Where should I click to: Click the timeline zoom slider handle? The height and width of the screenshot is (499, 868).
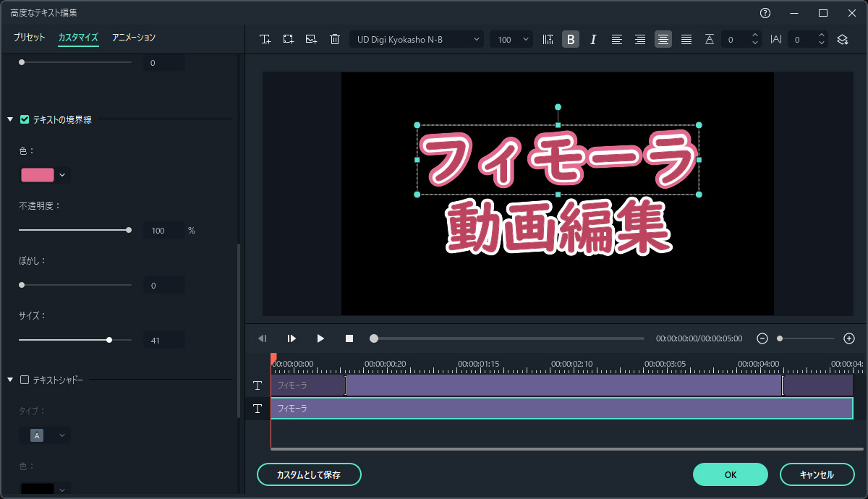[780, 338]
